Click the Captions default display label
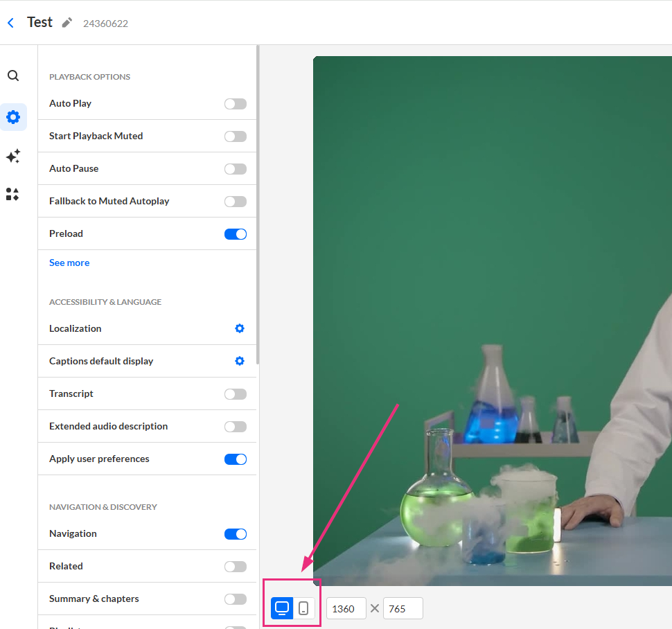 pyautogui.click(x=101, y=361)
